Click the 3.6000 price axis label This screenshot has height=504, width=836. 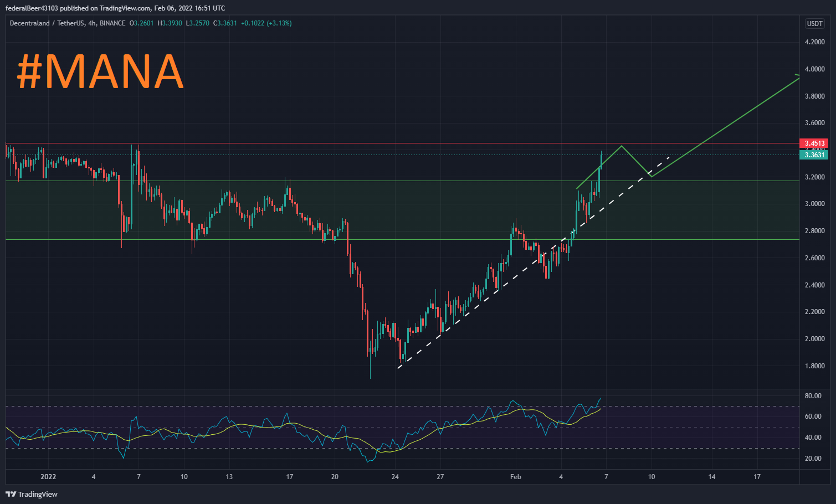click(x=814, y=123)
